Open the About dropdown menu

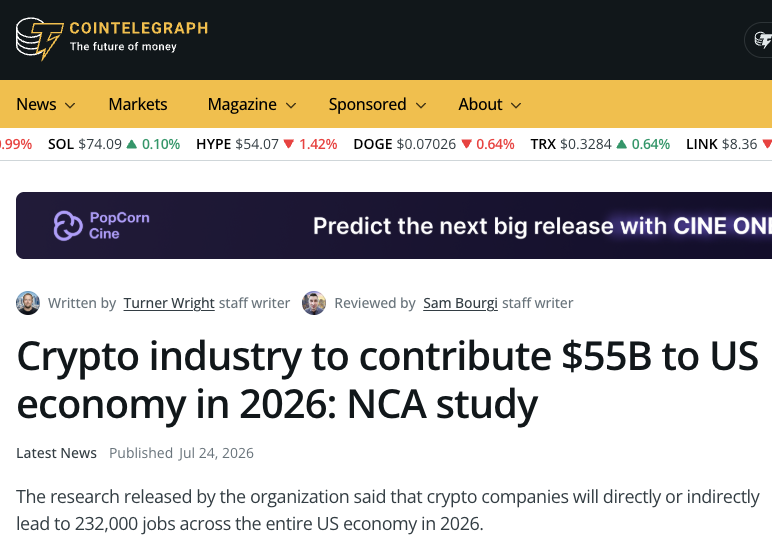[x=490, y=104]
